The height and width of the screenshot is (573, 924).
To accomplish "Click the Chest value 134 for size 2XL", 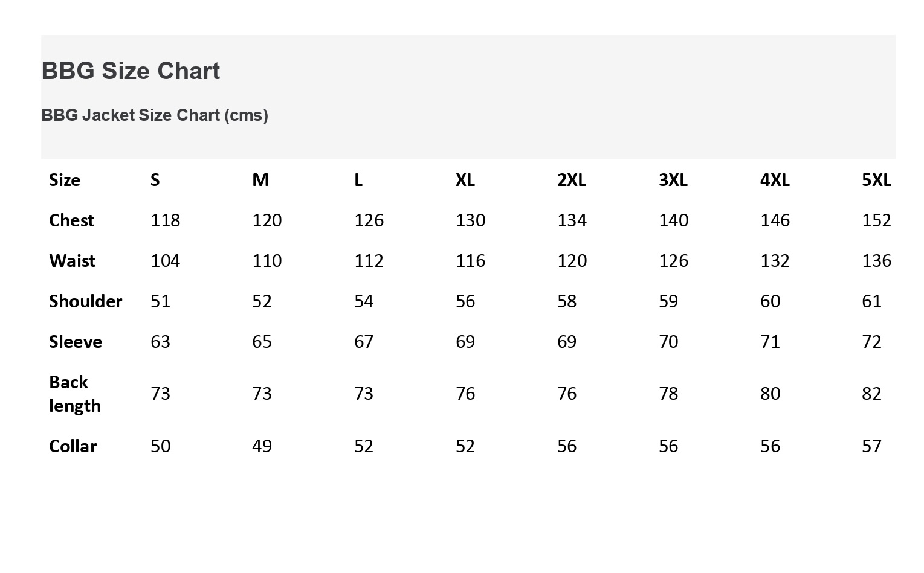I will click(x=572, y=220).
